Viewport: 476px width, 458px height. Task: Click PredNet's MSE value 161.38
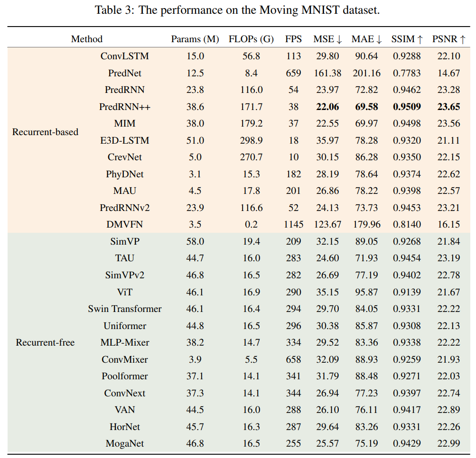pyautogui.click(x=327, y=73)
